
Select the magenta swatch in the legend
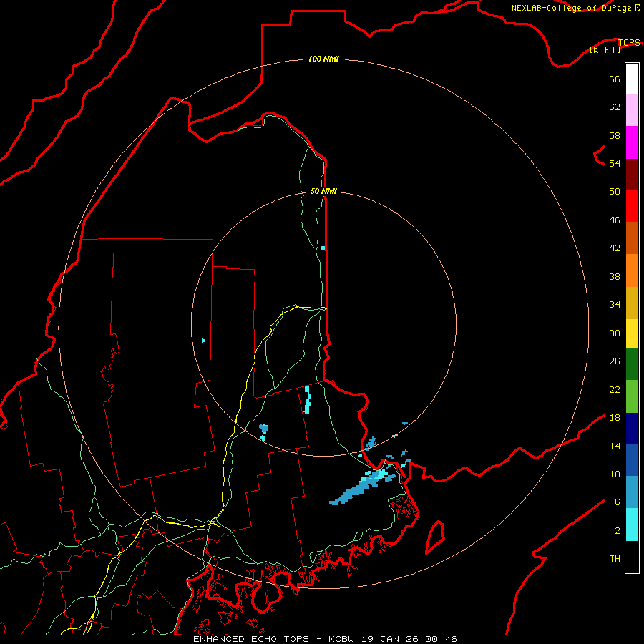point(632,142)
